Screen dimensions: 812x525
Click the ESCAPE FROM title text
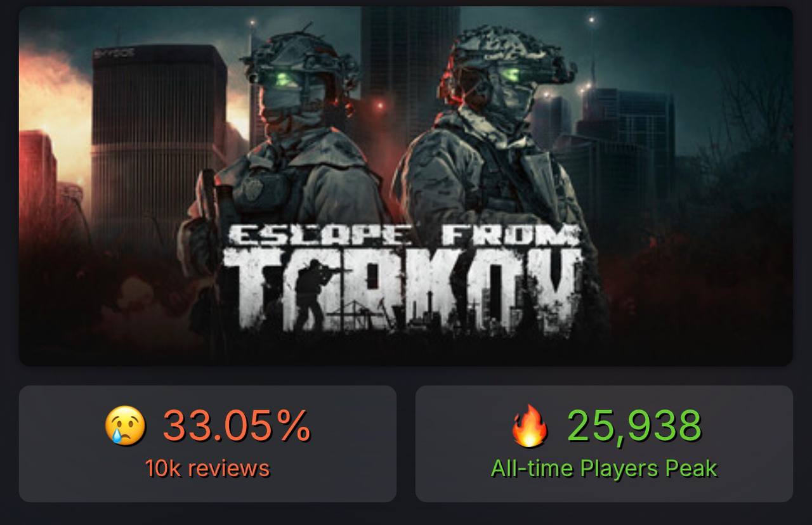click(404, 235)
